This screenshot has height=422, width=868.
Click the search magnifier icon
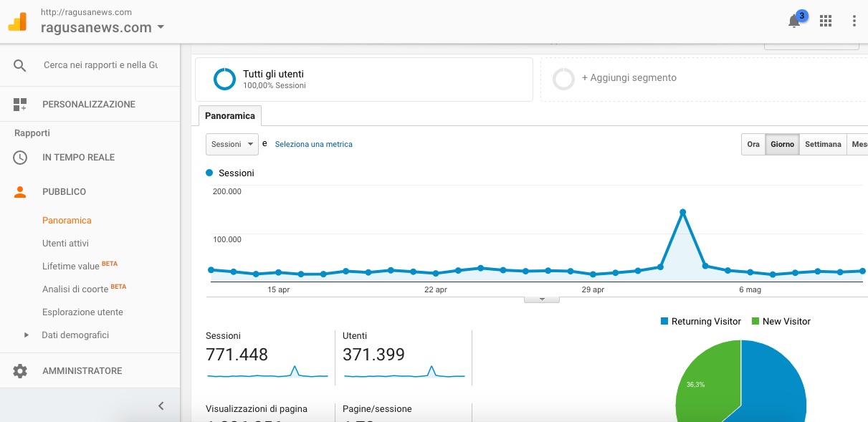click(x=20, y=65)
